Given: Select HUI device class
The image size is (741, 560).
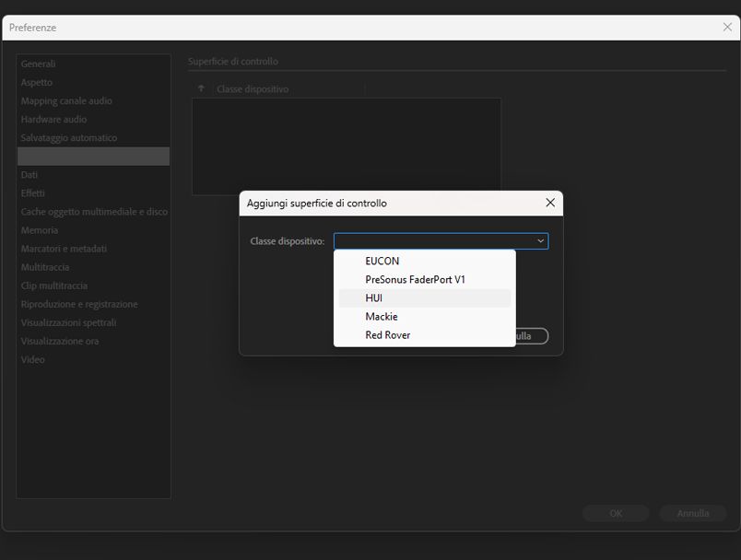Looking at the screenshot, I should click(x=424, y=297).
